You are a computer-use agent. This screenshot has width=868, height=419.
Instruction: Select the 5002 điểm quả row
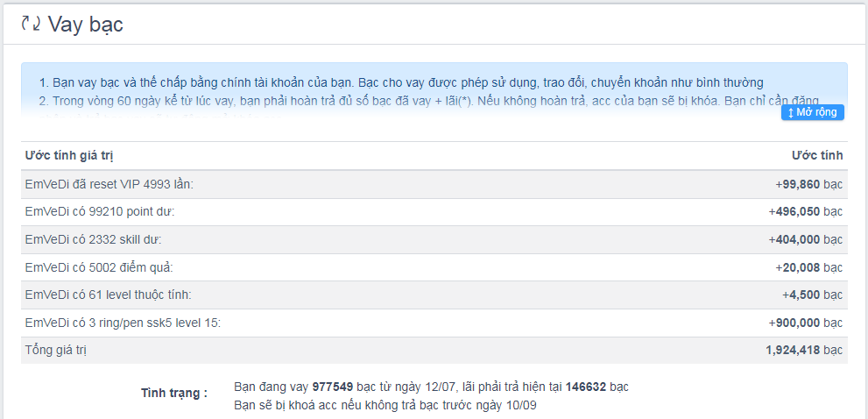(99, 267)
